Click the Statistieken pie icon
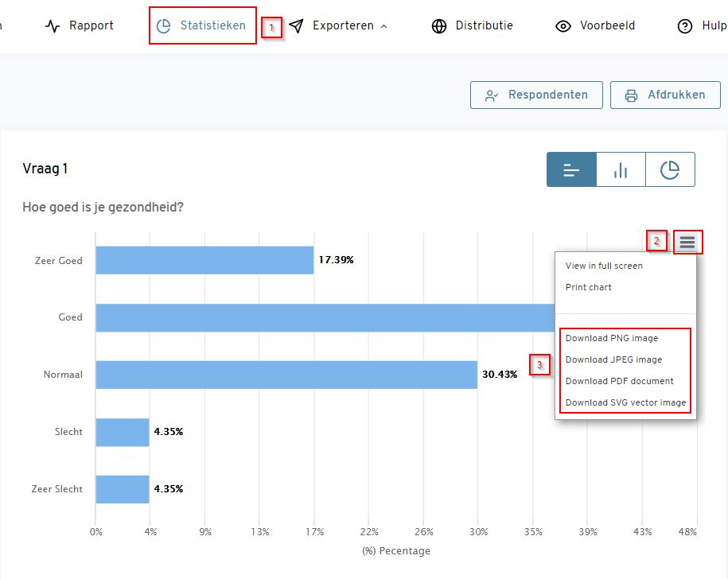 (x=164, y=25)
